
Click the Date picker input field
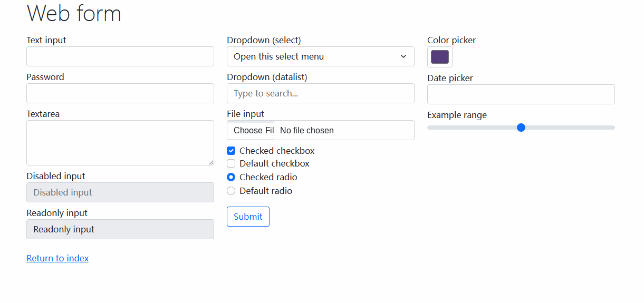521,94
